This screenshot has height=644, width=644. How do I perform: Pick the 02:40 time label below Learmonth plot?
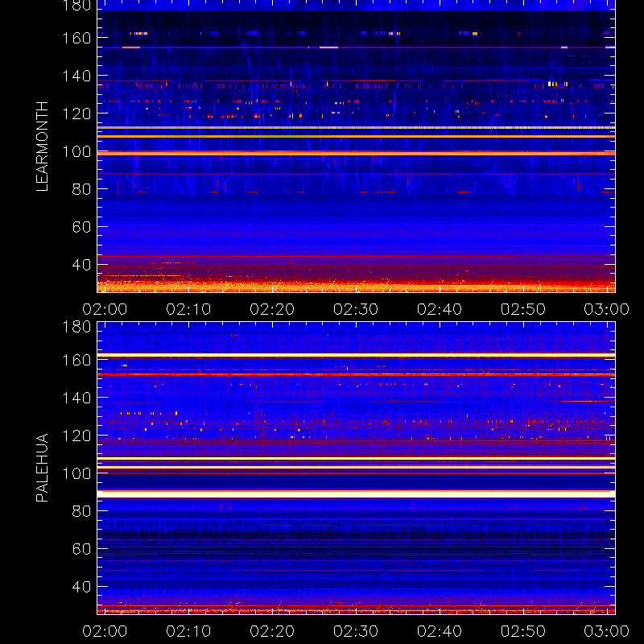440,309
